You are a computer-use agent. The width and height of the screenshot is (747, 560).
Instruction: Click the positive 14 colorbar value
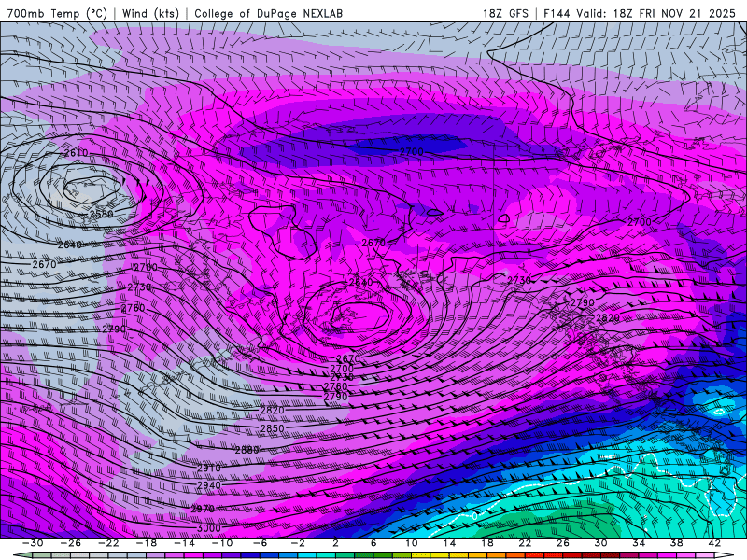449,543
